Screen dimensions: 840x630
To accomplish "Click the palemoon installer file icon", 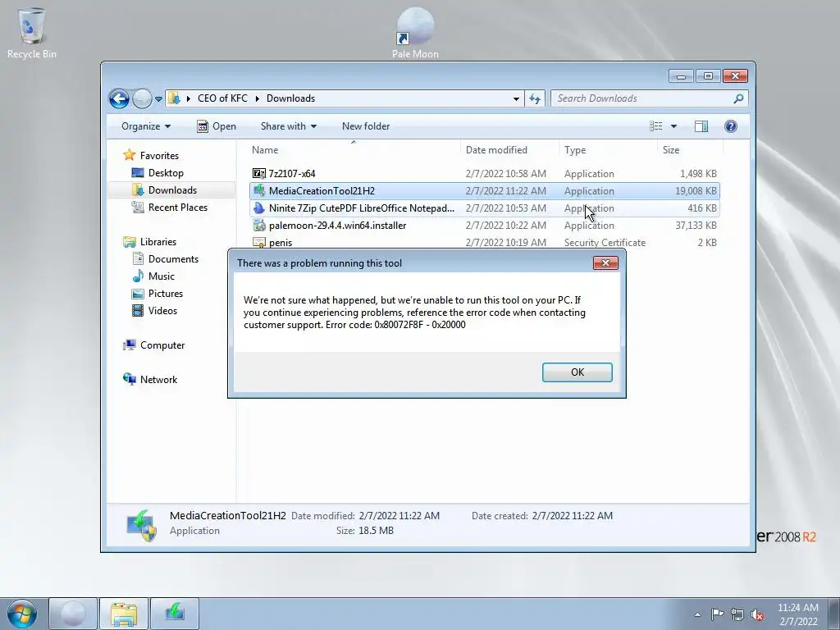I will [x=258, y=225].
